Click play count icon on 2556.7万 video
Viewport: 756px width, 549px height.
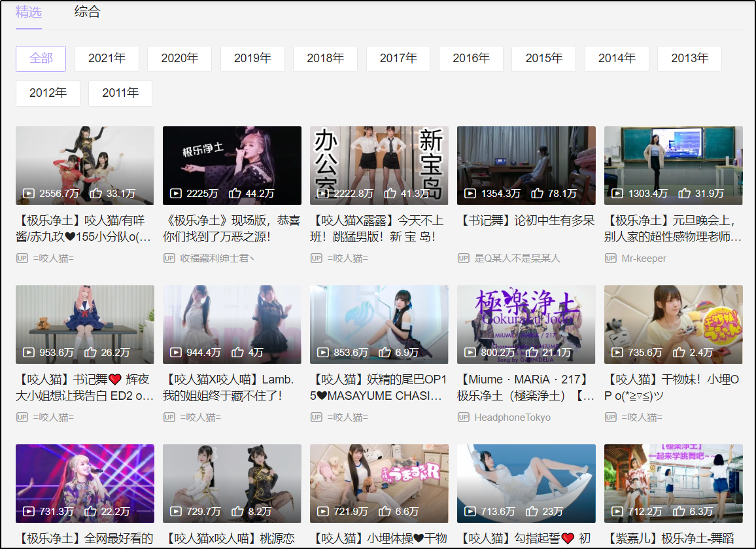29,194
